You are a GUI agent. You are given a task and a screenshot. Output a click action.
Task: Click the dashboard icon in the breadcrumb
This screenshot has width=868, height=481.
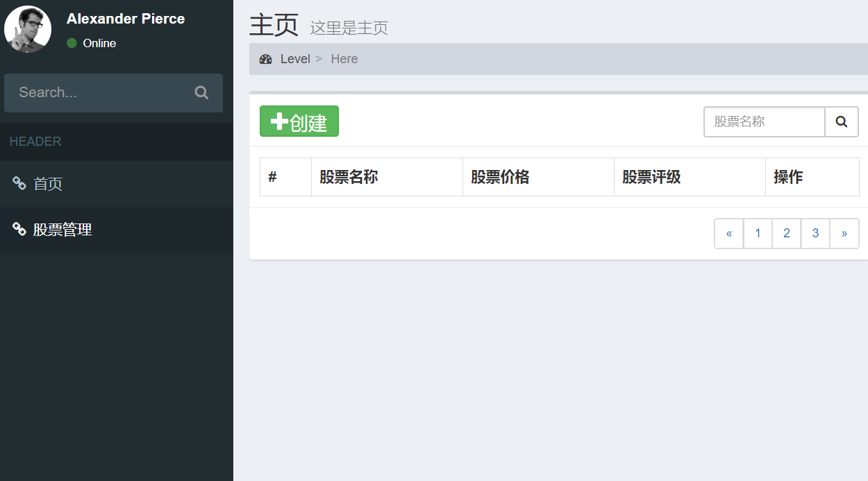point(265,59)
